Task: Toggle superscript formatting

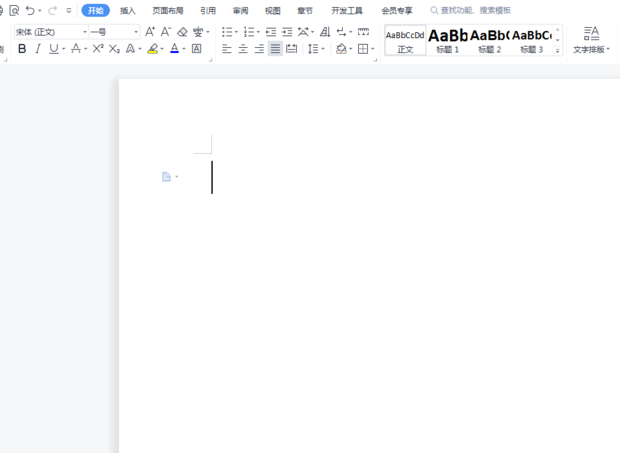Action: click(98, 49)
